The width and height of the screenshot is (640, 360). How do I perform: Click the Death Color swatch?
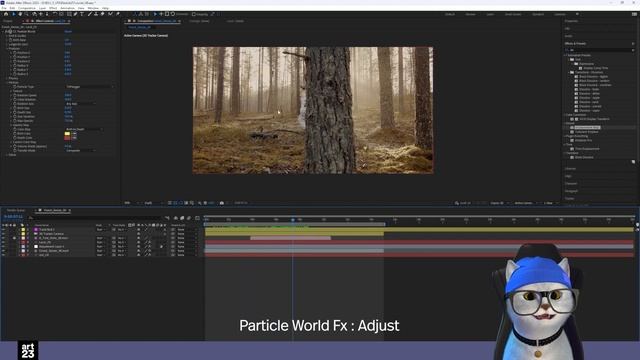[x=67, y=138]
